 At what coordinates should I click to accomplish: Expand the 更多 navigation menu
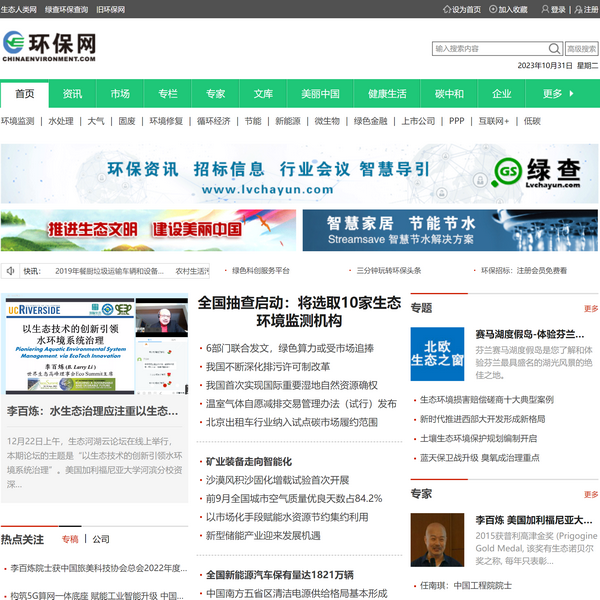click(560, 94)
